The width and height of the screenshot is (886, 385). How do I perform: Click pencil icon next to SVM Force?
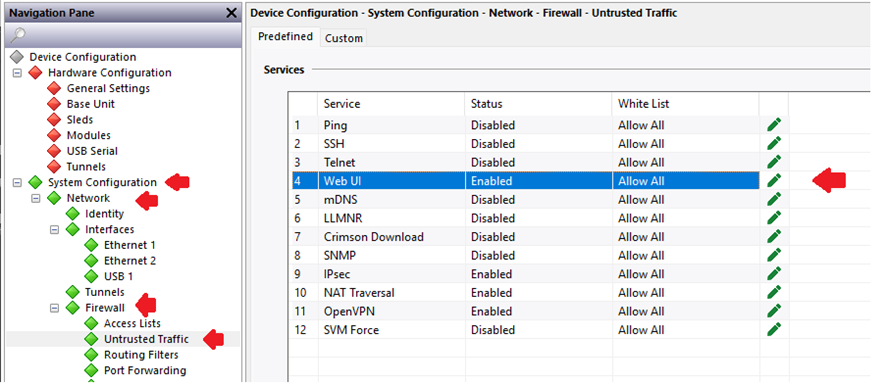(774, 330)
